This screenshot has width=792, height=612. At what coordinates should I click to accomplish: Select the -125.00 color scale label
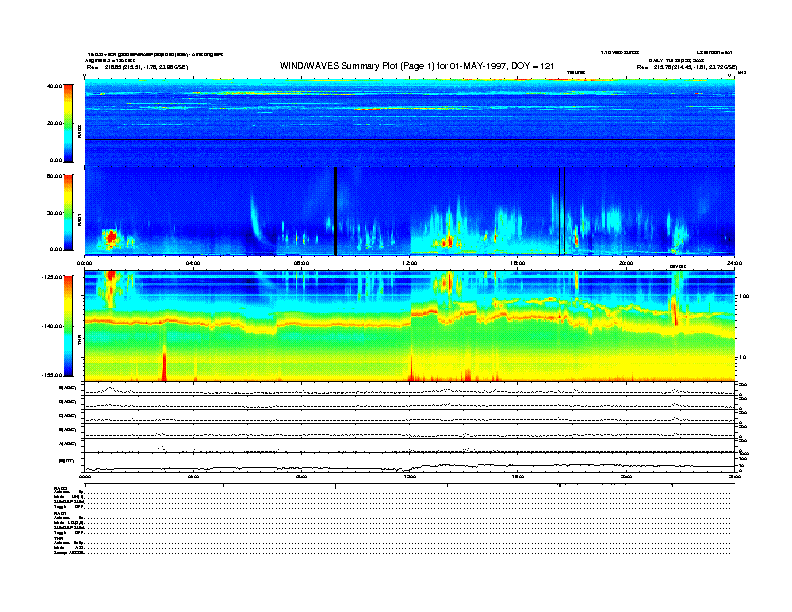(52, 277)
